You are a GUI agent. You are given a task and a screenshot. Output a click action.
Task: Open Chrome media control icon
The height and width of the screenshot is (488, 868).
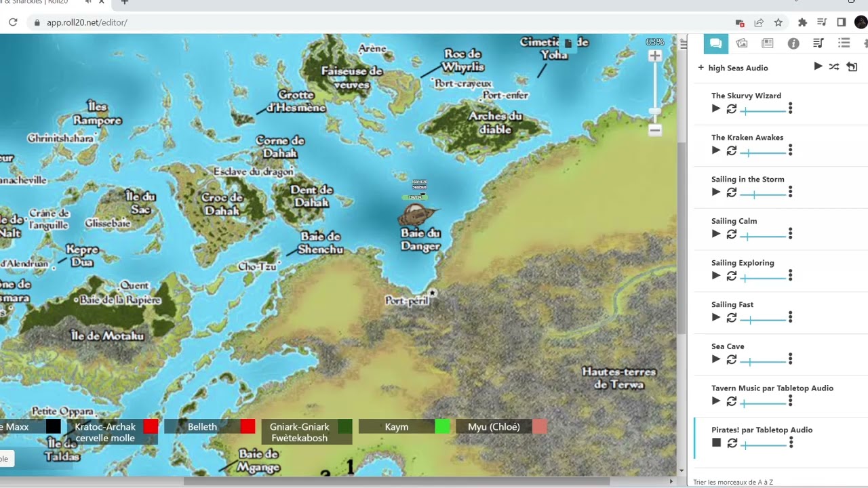click(822, 22)
